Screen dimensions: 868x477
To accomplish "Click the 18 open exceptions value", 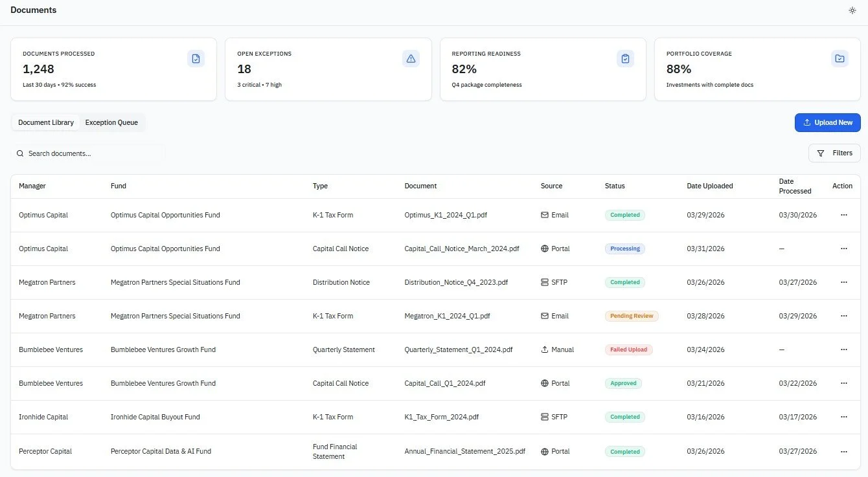I will coord(244,69).
